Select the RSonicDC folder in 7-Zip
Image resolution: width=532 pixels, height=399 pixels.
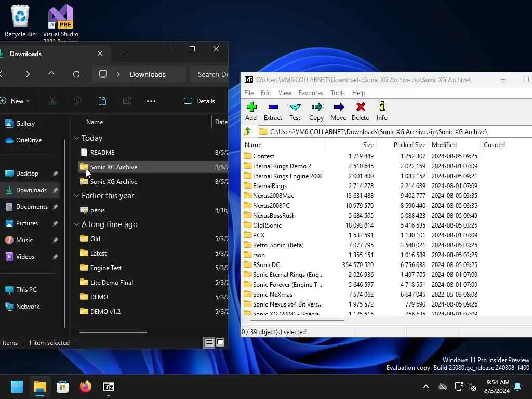(266, 265)
